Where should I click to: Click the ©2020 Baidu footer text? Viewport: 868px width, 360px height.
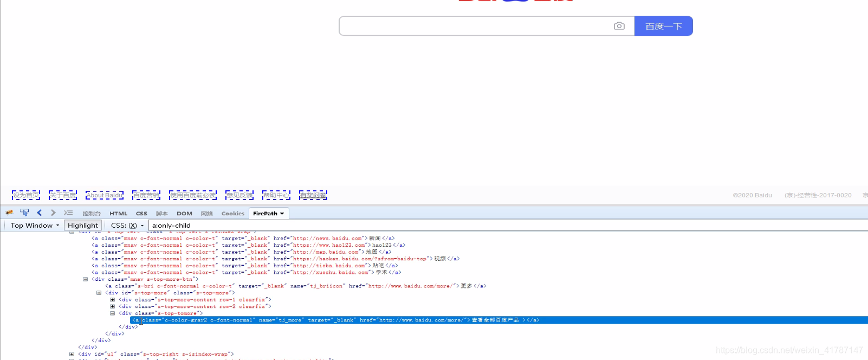[752, 195]
